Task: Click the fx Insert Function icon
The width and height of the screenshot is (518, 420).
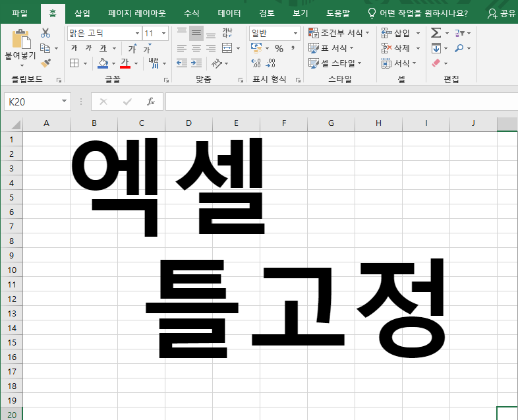Action: 151,102
